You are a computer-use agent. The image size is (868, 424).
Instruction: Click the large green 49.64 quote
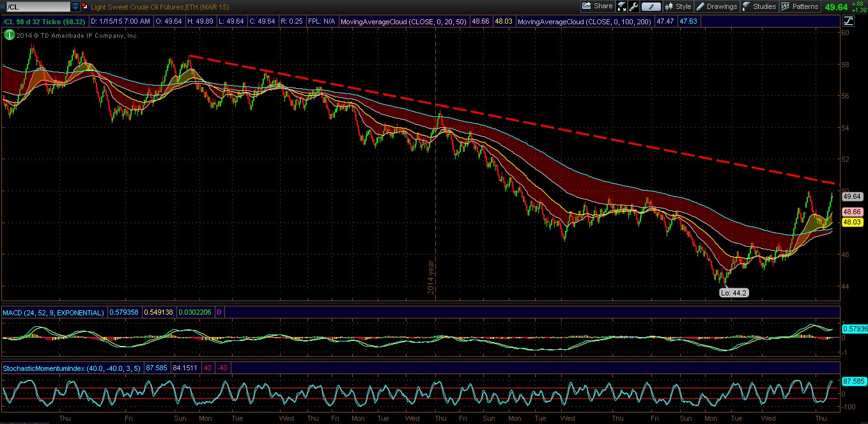[836, 7]
